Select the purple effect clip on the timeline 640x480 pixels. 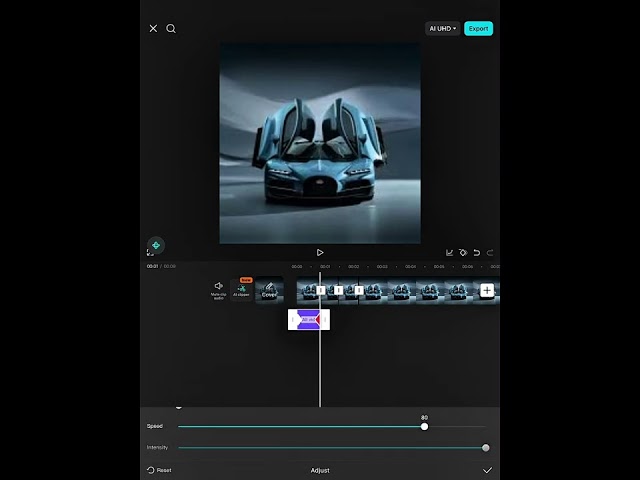click(309, 320)
